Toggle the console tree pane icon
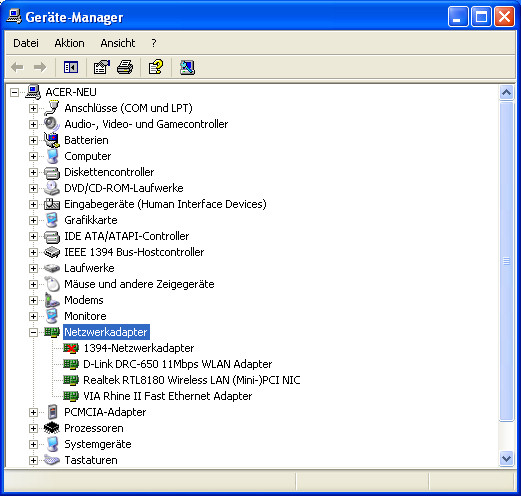The image size is (521, 496). [x=71, y=67]
